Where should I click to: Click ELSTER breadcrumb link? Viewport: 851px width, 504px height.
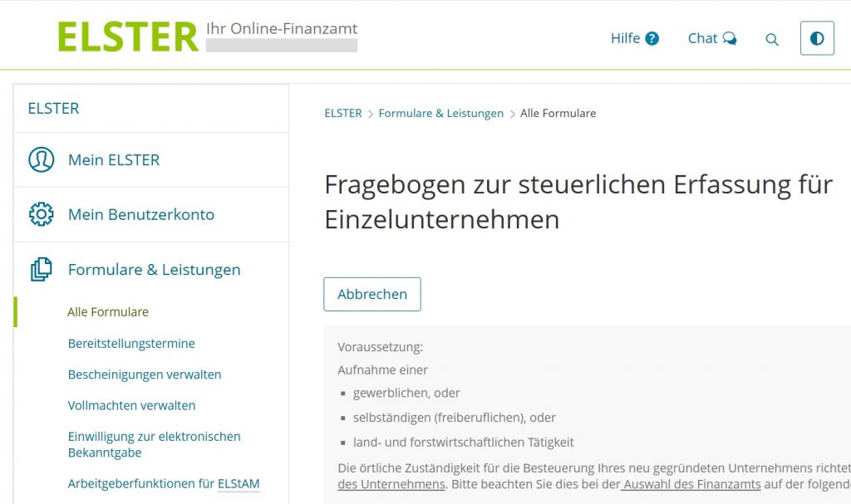[342, 113]
